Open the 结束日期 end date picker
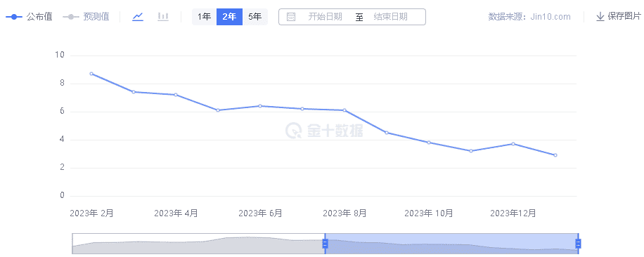Screen dimensions: 644x257 (391, 17)
